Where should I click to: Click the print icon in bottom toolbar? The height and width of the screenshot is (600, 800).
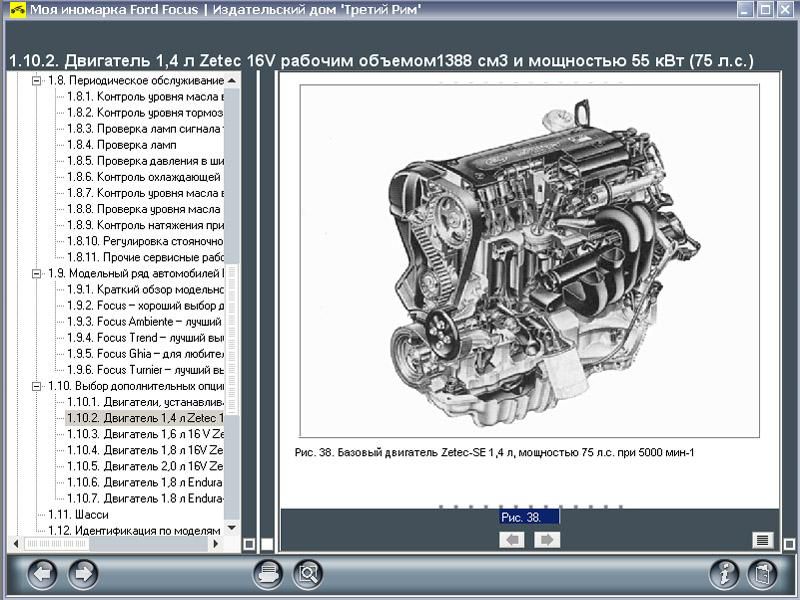point(268,574)
